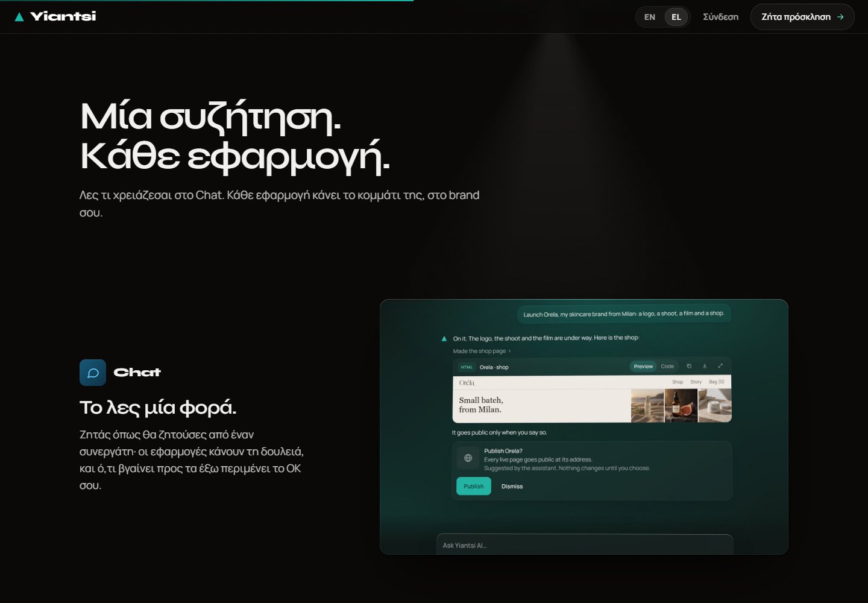The width and height of the screenshot is (868, 603).
Task: Click the globe icon beside Publish Orela
Action: coord(468,458)
